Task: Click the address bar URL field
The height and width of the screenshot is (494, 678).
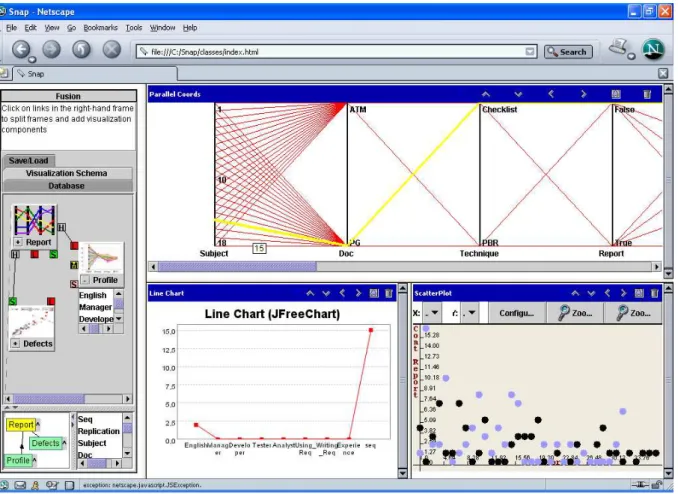Action: (x=336, y=52)
